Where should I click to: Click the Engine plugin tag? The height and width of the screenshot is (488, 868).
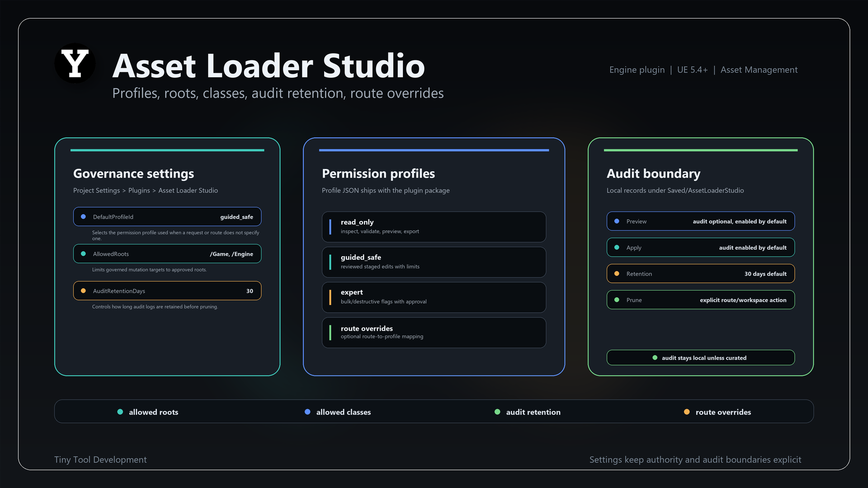click(637, 70)
